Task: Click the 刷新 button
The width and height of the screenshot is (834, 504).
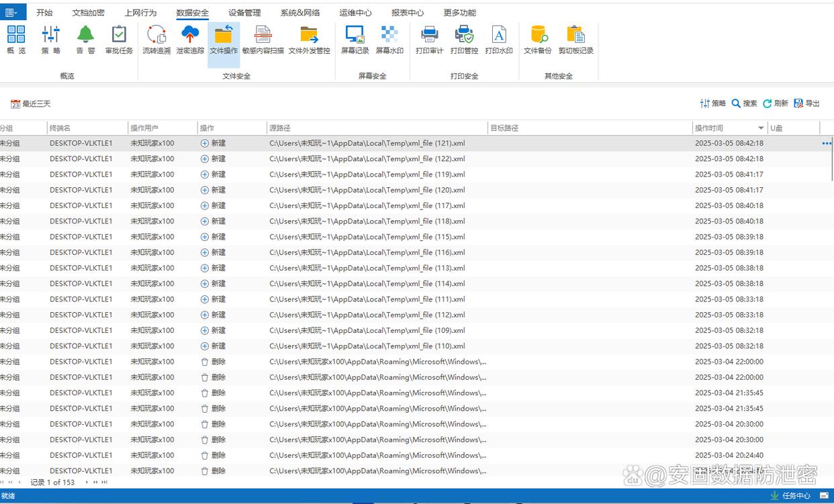Action: (x=776, y=103)
